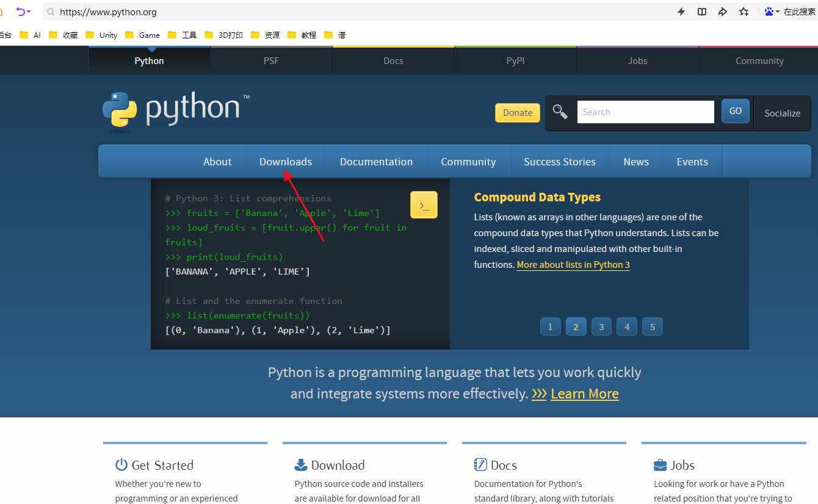Switch to the PSF tab
This screenshot has height=504, width=818.
[x=272, y=61]
